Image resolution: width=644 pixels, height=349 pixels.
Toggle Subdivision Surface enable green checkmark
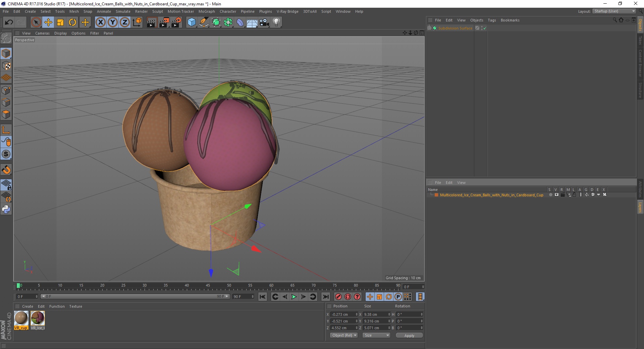(x=485, y=28)
